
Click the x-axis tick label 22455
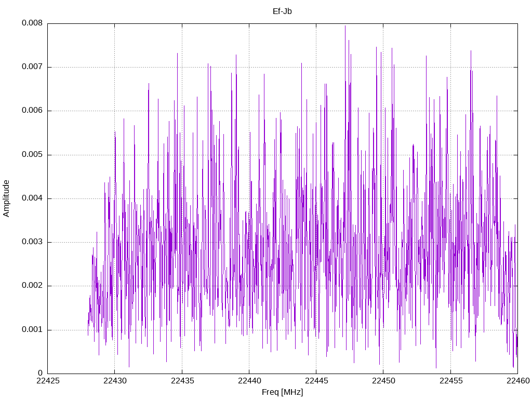click(x=450, y=381)
